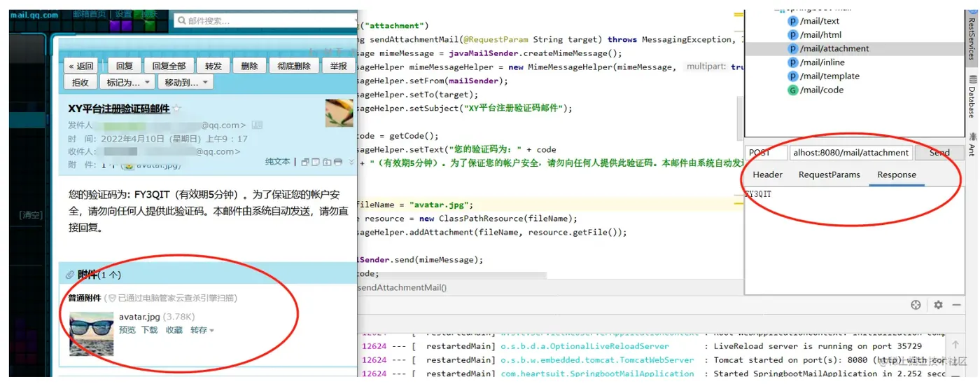
Task: Click the 回复 button
Action: pyautogui.click(x=124, y=66)
